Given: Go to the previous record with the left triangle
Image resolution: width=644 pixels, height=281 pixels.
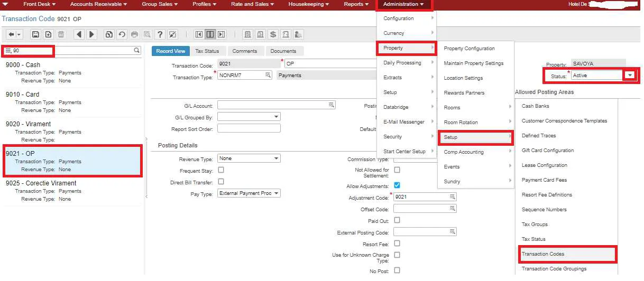Looking at the screenshot, I should coord(79,34).
